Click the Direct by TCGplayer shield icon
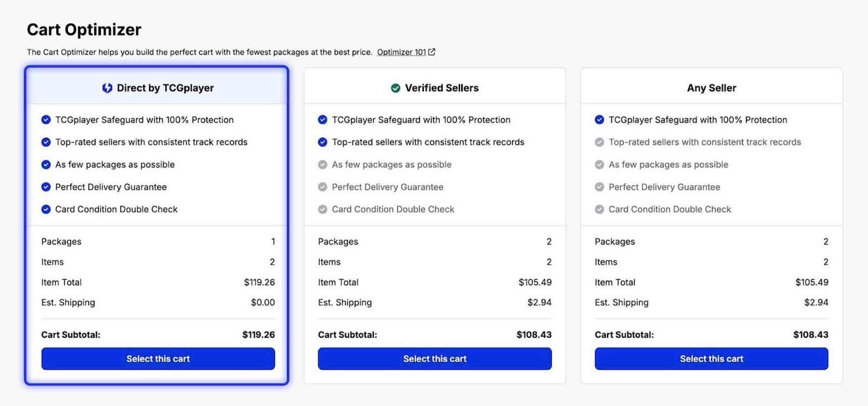 coord(107,88)
